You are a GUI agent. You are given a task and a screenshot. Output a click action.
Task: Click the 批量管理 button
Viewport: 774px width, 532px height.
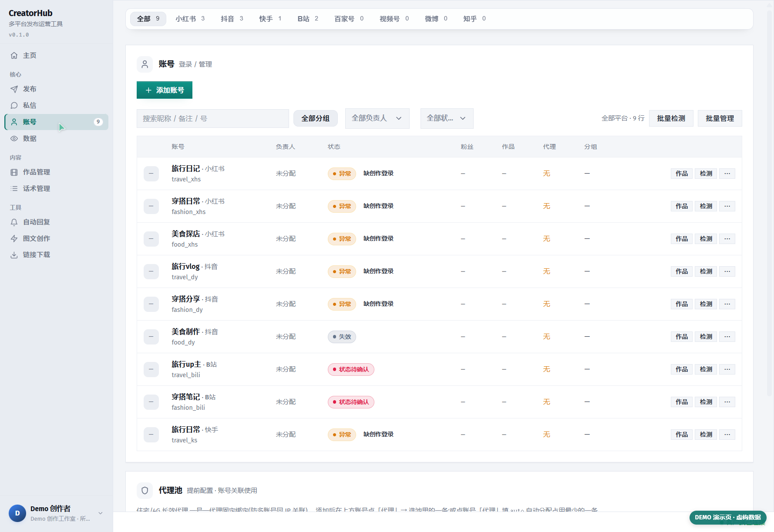720,118
